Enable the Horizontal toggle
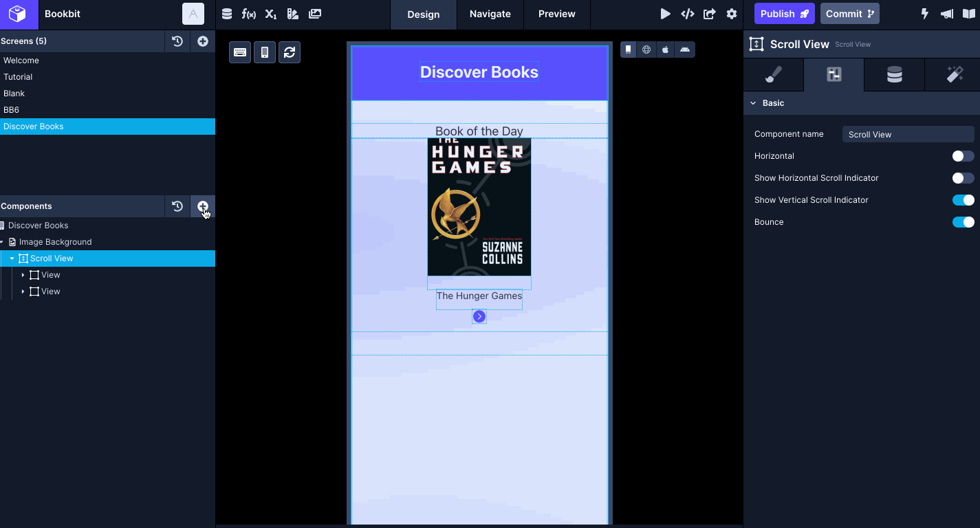 tap(963, 156)
